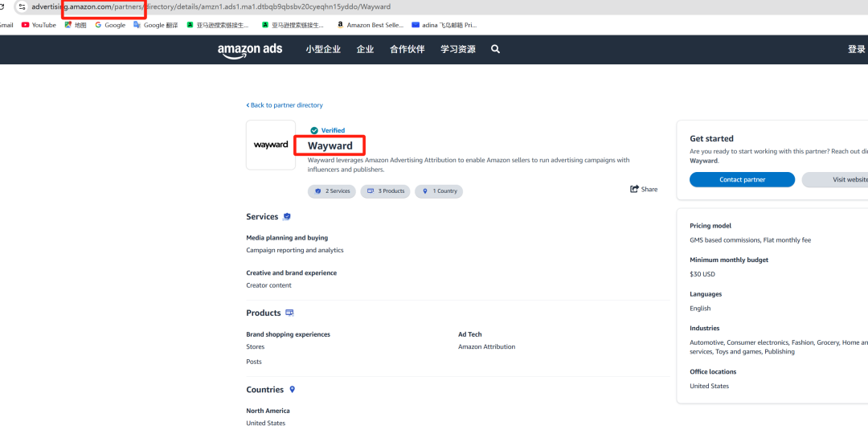Image resolution: width=868 pixels, height=438 pixels.
Task: Open the 合作伙伴 menu
Action: 407,49
